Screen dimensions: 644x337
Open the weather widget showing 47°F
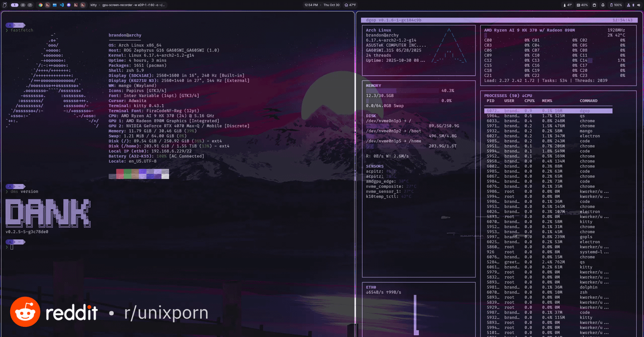click(349, 5)
